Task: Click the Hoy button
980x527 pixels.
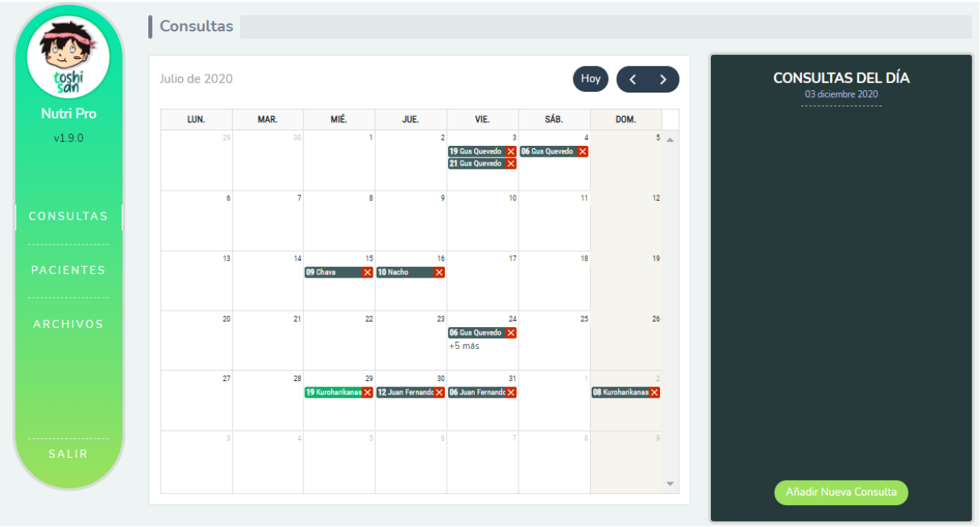Action: pyautogui.click(x=590, y=78)
